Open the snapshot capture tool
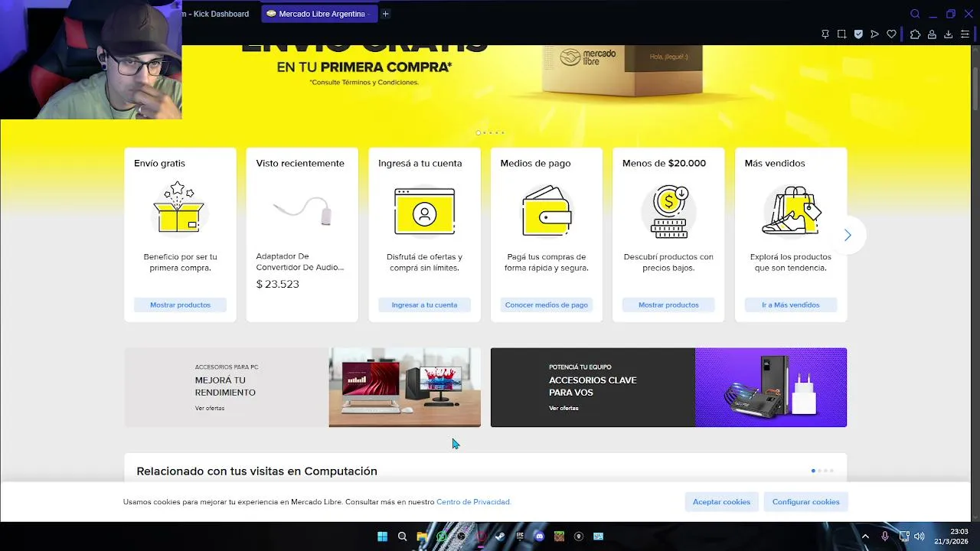980x551 pixels. 841,34
